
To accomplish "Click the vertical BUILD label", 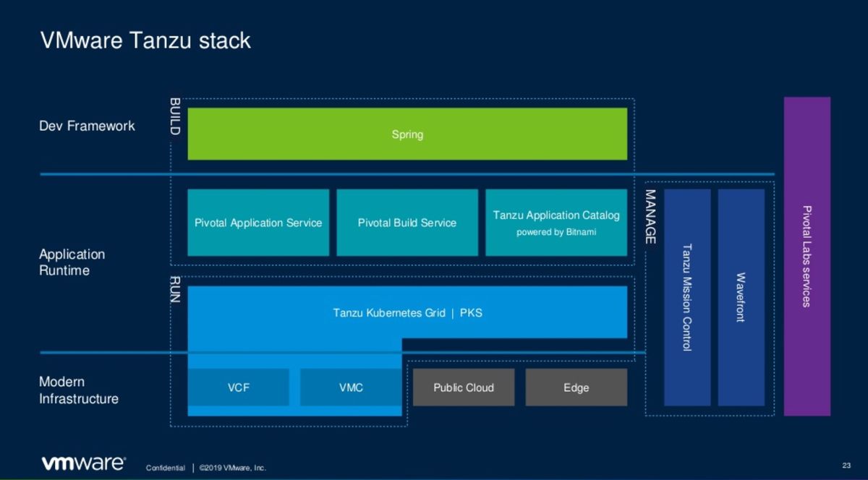I will pyautogui.click(x=174, y=116).
